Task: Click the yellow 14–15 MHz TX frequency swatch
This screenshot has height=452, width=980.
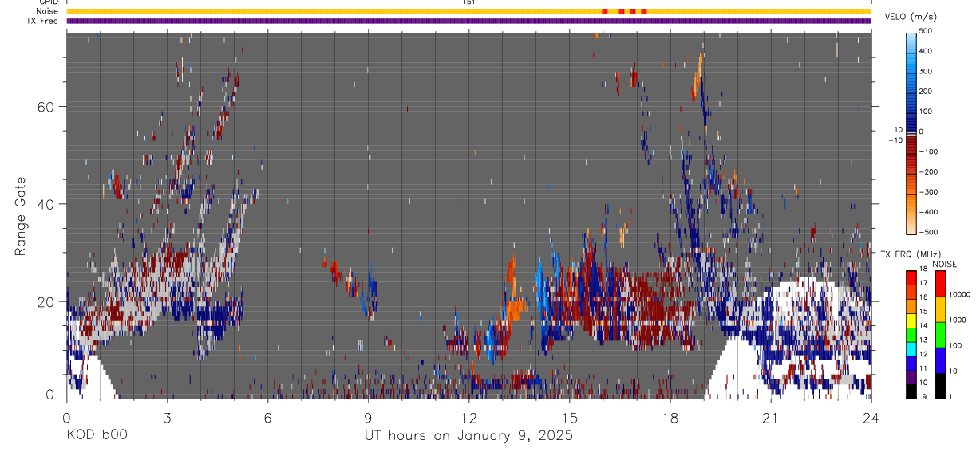Action: point(911,320)
